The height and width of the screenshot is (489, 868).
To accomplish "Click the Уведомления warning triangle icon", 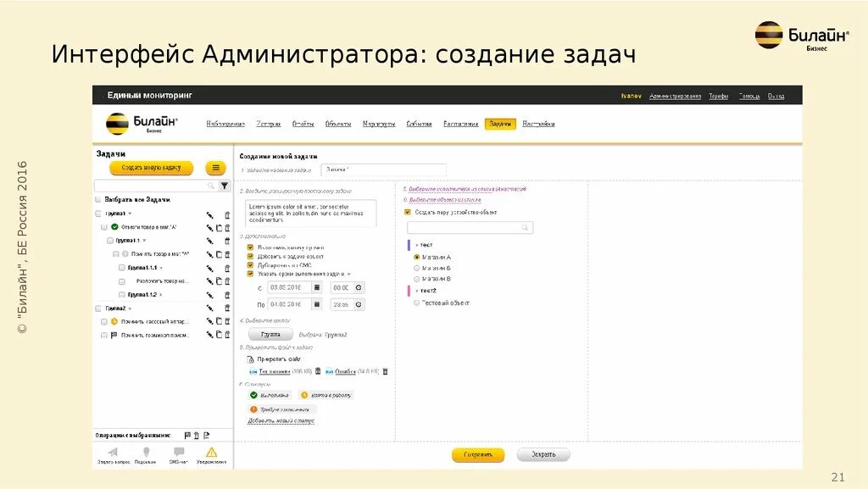I will click(x=211, y=453).
